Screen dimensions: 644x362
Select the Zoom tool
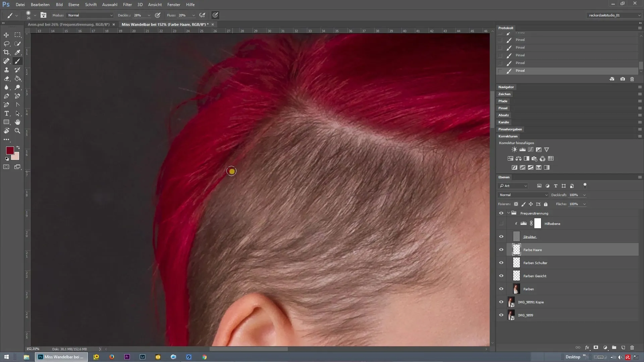point(17,131)
